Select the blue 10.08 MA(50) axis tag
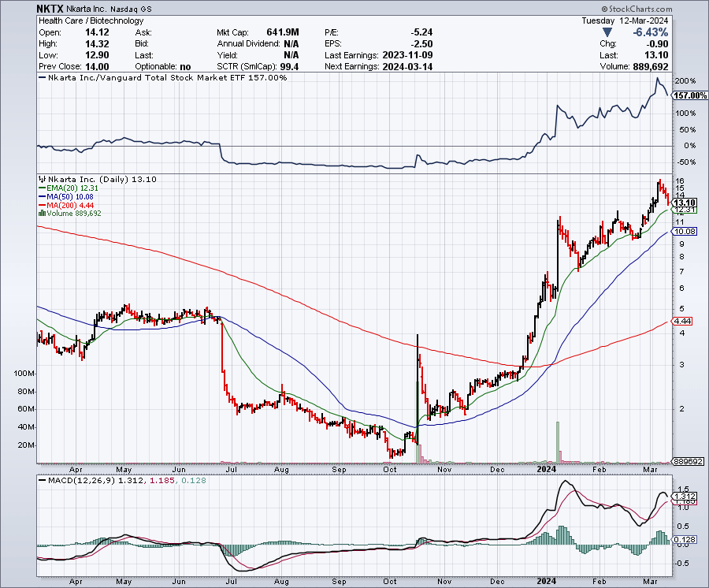Image resolution: width=709 pixels, height=588 pixels. [682, 231]
